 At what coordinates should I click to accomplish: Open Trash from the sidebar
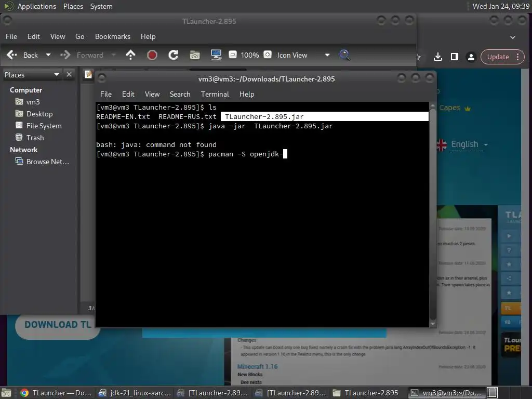click(29, 137)
